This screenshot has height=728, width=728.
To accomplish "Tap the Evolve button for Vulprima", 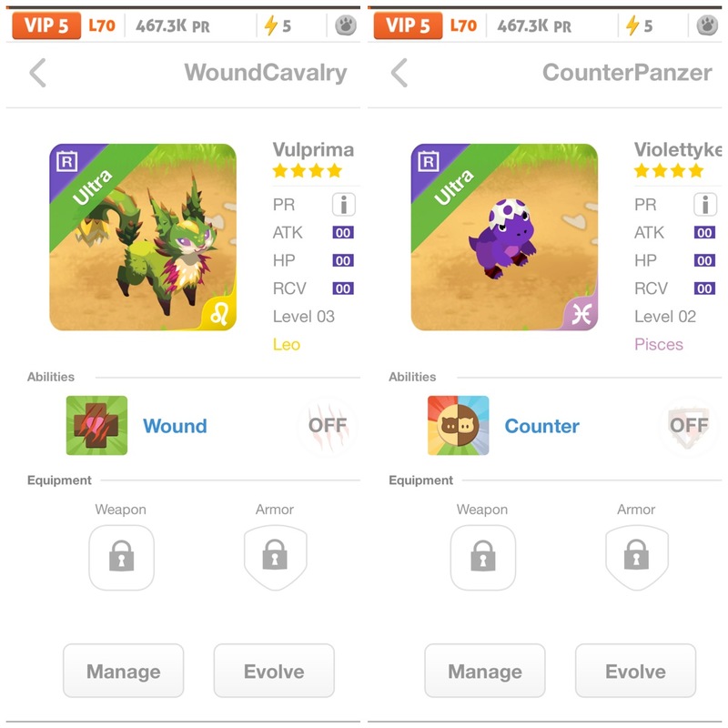I will coord(274,671).
